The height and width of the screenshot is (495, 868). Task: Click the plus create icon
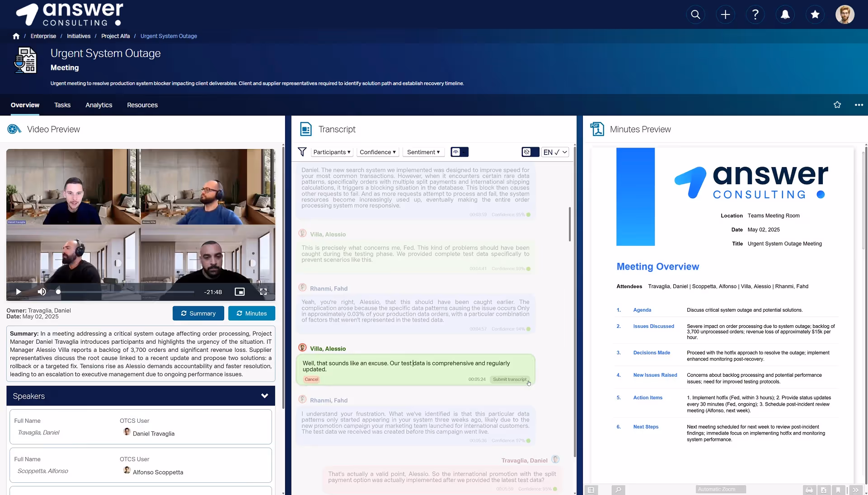[x=725, y=14]
